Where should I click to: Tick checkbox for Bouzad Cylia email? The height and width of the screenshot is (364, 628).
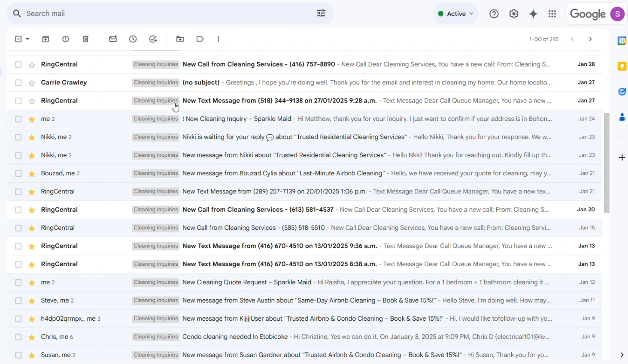click(x=18, y=174)
